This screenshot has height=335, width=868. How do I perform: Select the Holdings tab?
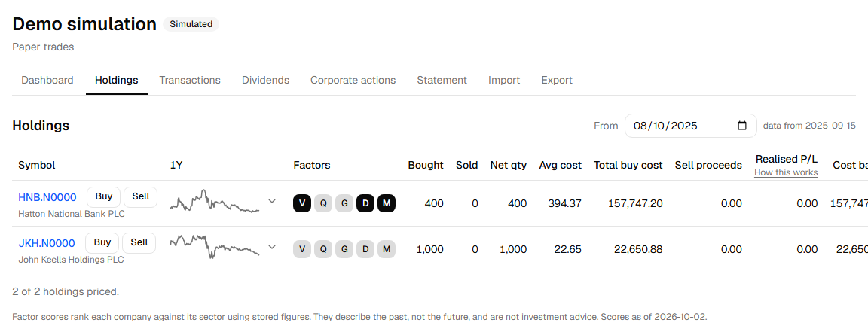click(116, 80)
